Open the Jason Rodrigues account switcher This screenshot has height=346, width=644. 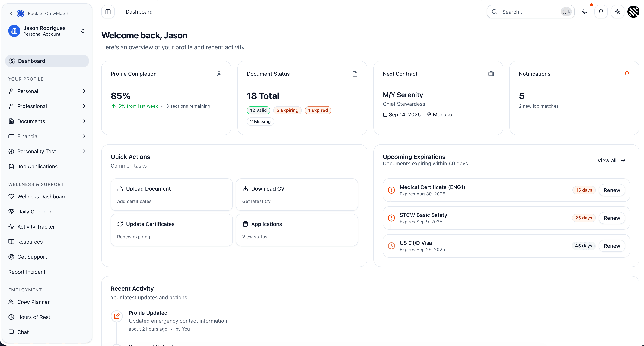pyautogui.click(x=47, y=31)
